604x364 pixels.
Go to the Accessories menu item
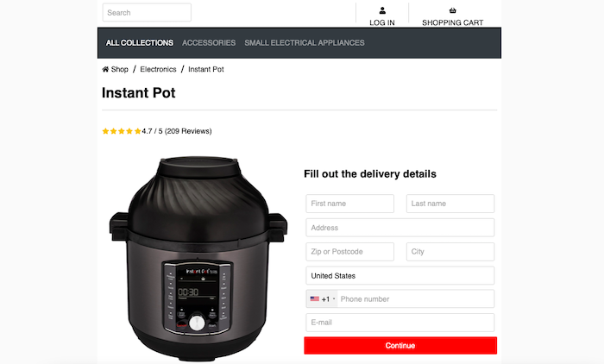[x=209, y=43]
